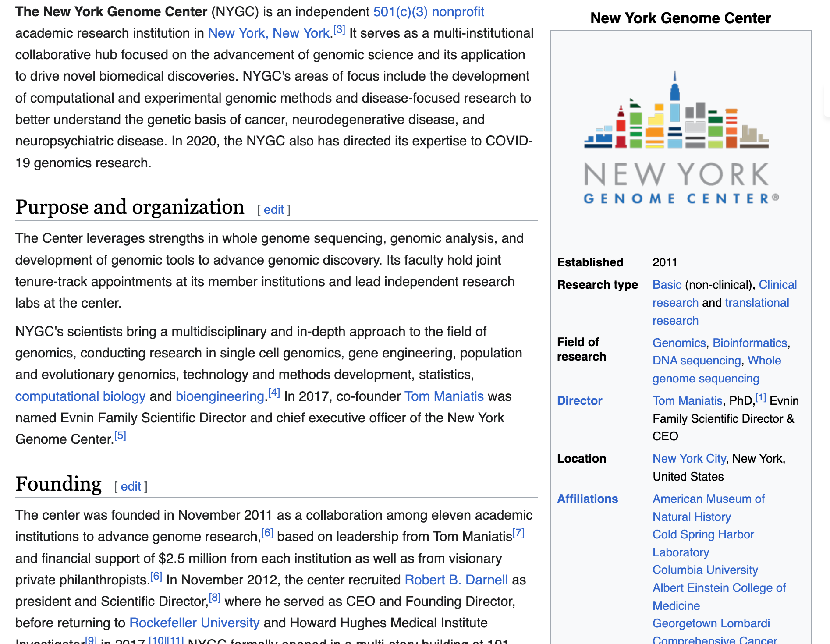Open citation [8] after Scientific Director

pyautogui.click(x=214, y=598)
